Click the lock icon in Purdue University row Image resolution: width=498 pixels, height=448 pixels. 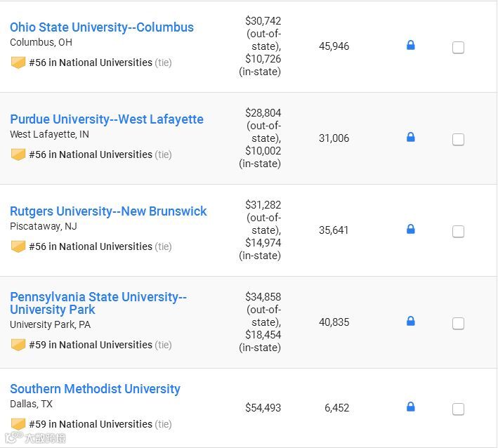point(411,138)
